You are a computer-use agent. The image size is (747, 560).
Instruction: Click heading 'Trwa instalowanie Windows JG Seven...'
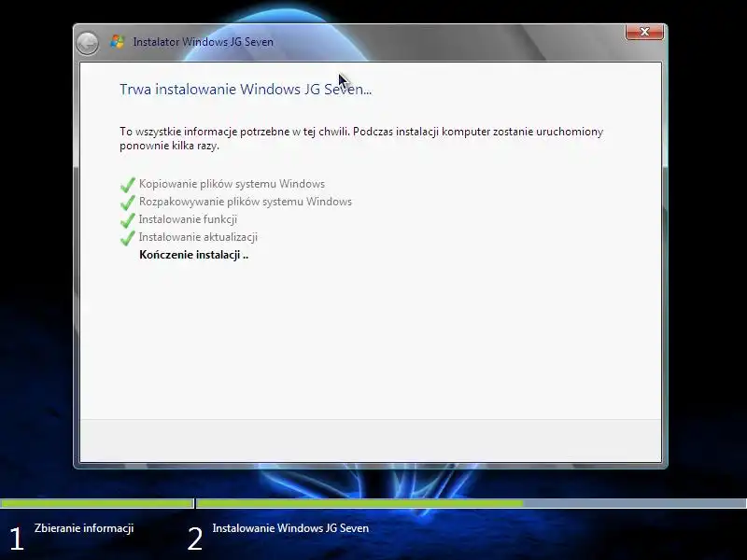pyautogui.click(x=246, y=89)
